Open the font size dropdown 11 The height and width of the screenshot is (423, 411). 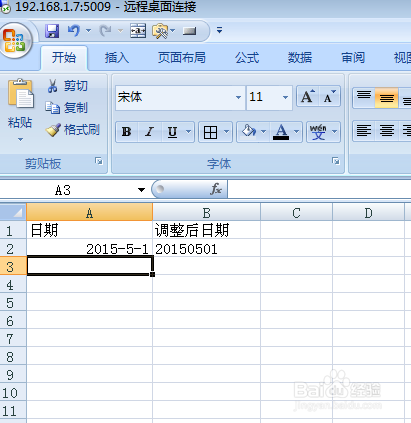(285, 97)
